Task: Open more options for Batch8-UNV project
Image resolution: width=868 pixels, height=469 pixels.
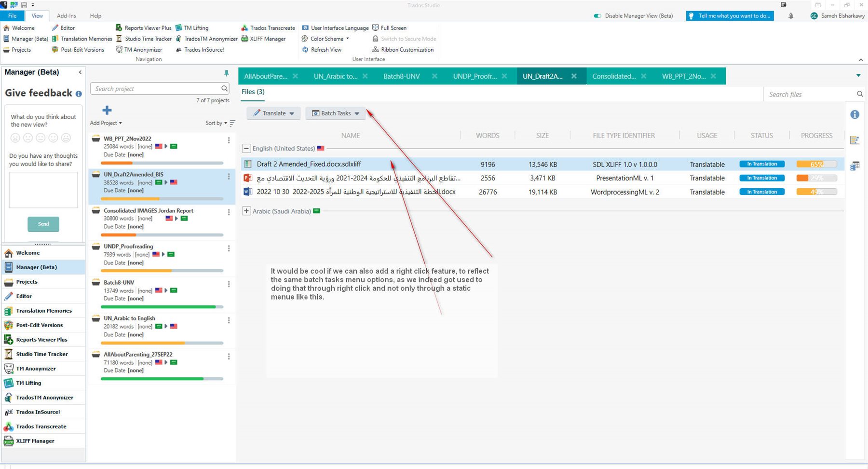Action: coord(229,284)
